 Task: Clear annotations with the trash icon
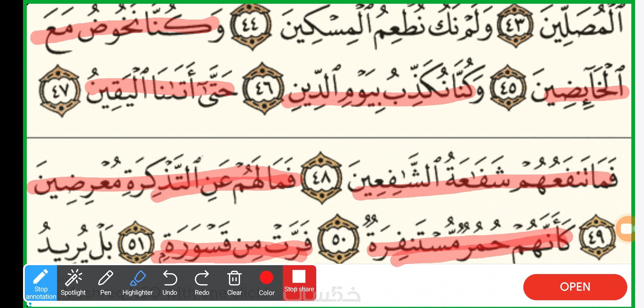234,283
